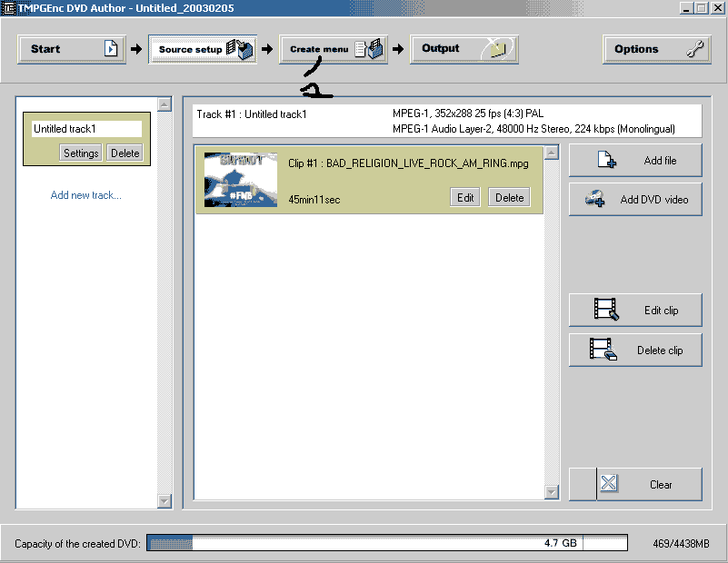The width and height of the screenshot is (728, 563).
Task: Click the track list scroll up arrow
Action: [x=165, y=104]
